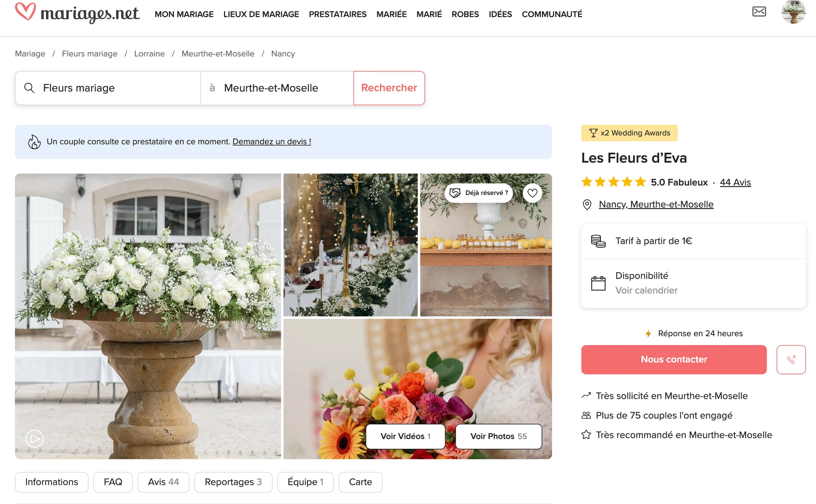Click the location pin icon
Image resolution: width=816 pixels, height=504 pixels.
click(587, 205)
